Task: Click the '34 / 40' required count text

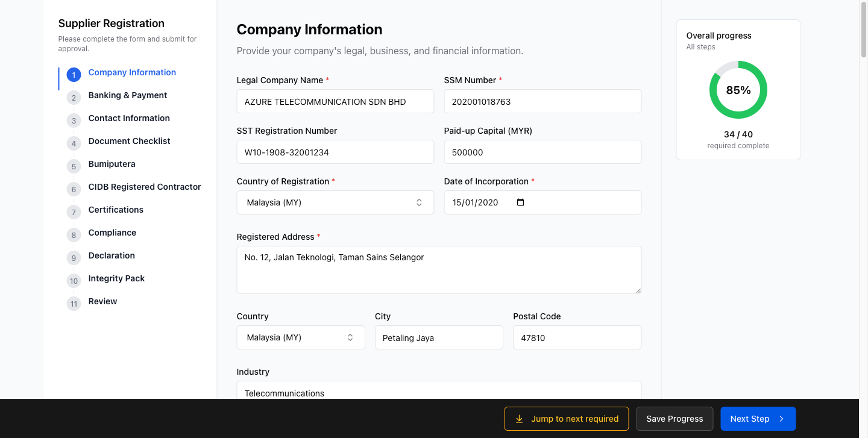Action: (x=738, y=134)
